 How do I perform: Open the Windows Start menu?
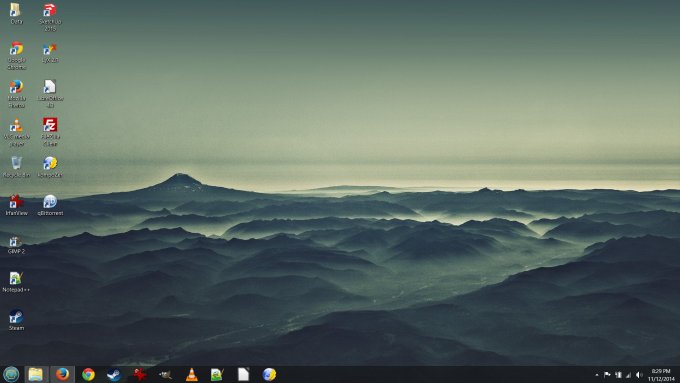coord(11,374)
